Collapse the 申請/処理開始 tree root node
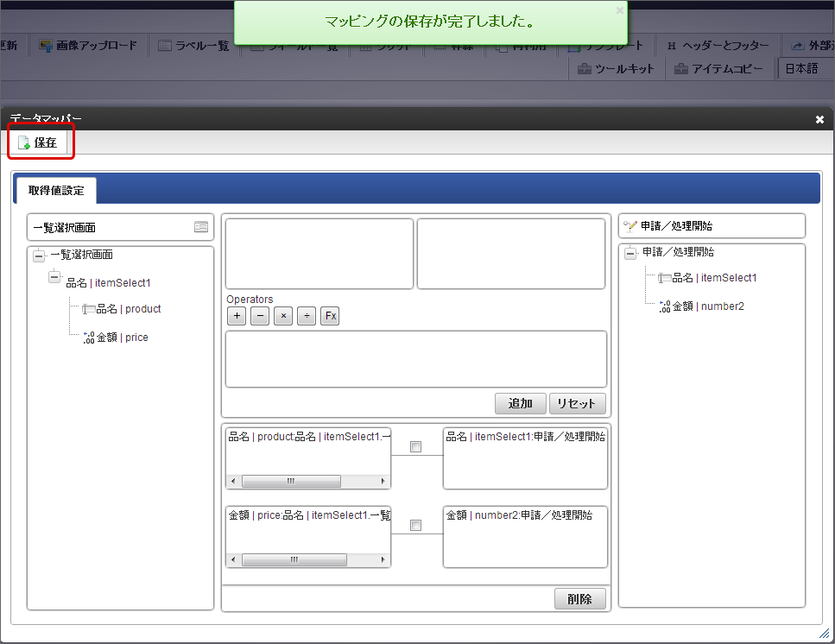Image resolution: width=835 pixels, height=644 pixels. pos(630,253)
